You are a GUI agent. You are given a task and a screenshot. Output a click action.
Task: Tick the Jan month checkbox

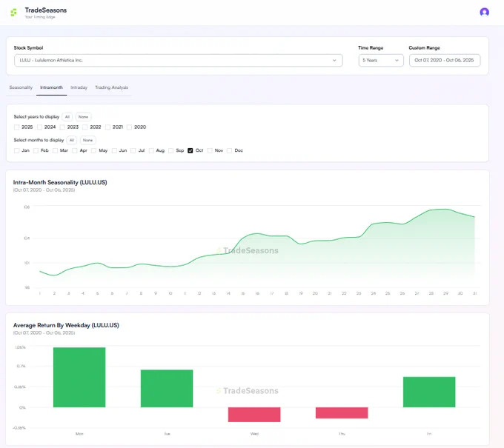[x=17, y=150]
